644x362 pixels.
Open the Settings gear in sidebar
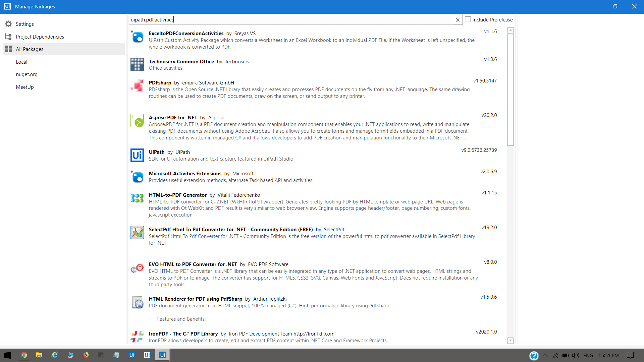[8, 24]
